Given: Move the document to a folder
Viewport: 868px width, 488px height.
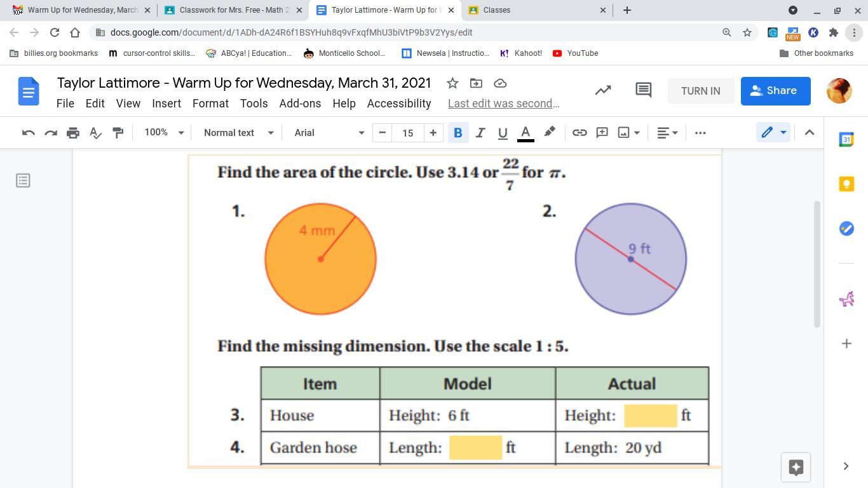Looking at the screenshot, I should click(x=476, y=83).
